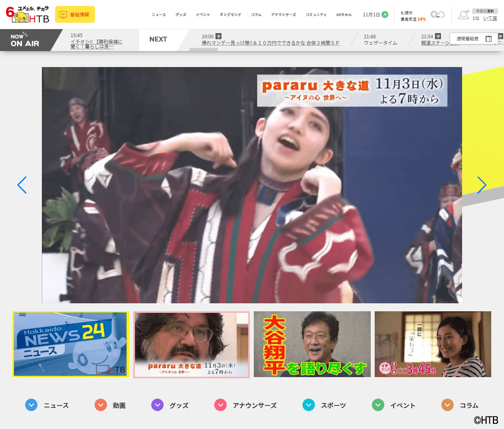504x429 pixels.
Task: Open the 週間番組表 calendar icon
Action: (x=488, y=39)
